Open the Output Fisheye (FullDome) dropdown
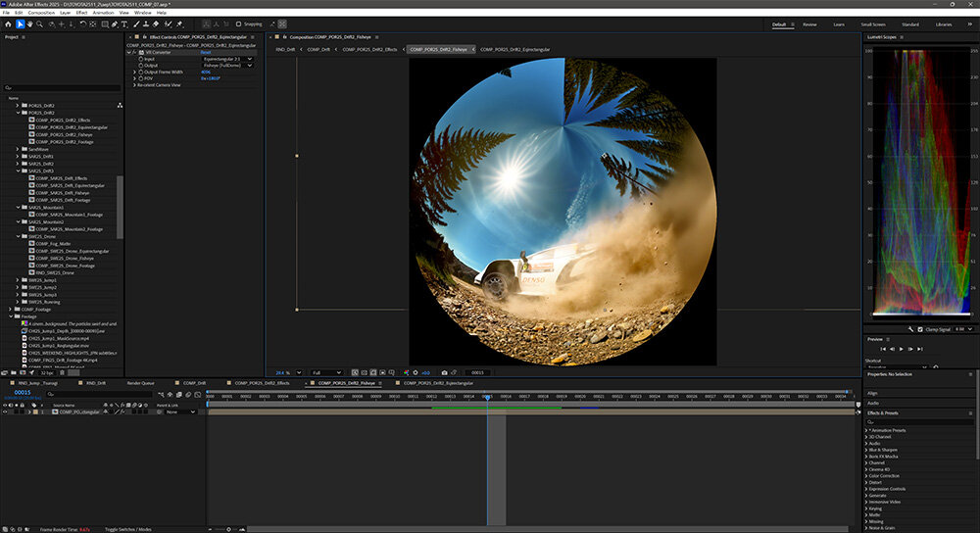 coord(227,66)
